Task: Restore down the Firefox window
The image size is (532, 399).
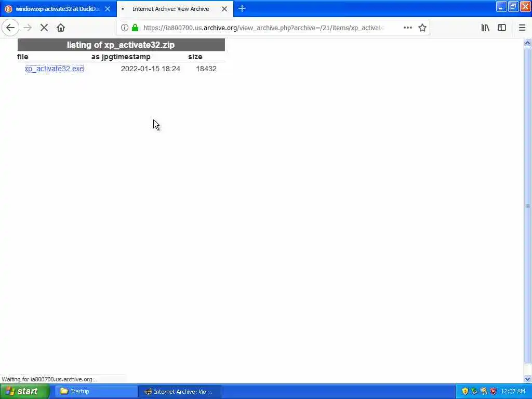Action: [513, 7]
